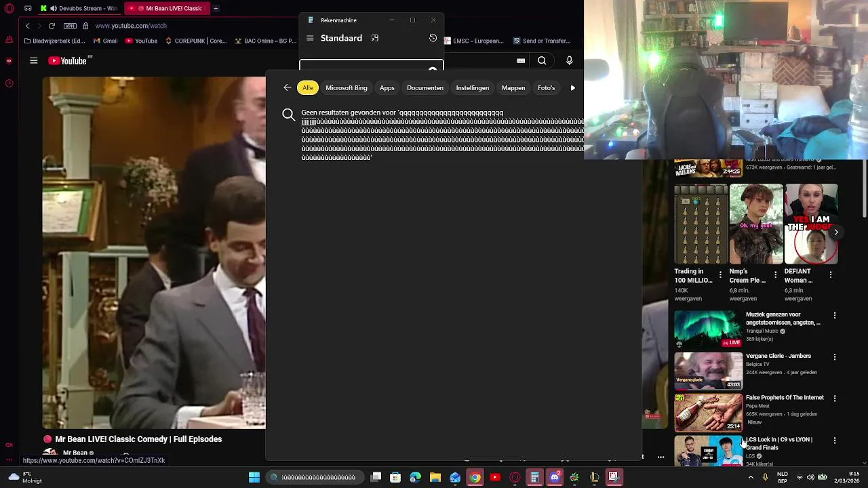Open options for False Prophets video
Viewport: 868px width, 488px height.
pyautogui.click(x=835, y=399)
